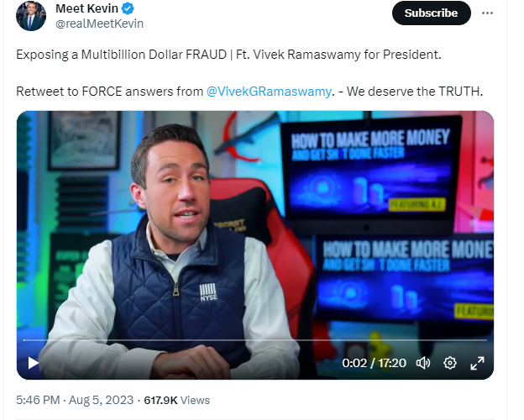Click the 0:02 / 17:20 time display
The image size is (524, 420).
(374, 363)
